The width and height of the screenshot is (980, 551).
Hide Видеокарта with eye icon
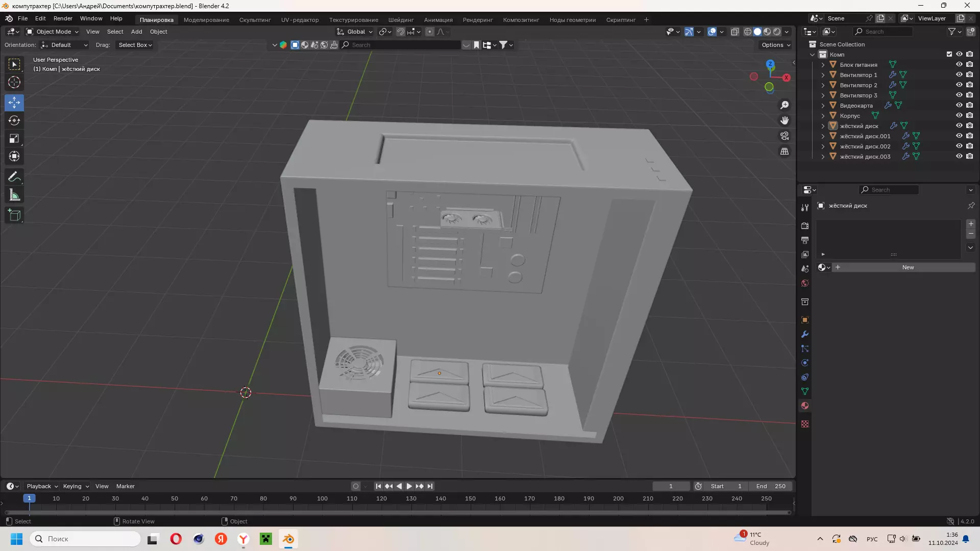click(959, 106)
